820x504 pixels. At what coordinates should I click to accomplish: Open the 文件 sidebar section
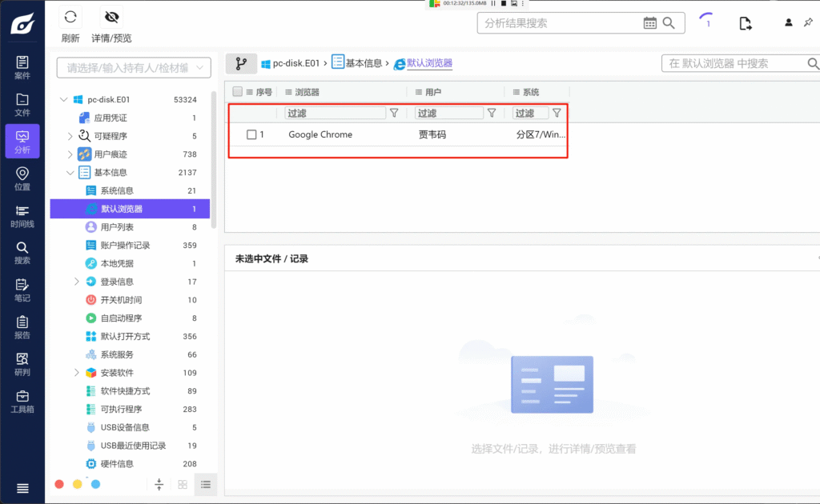(x=22, y=105)
